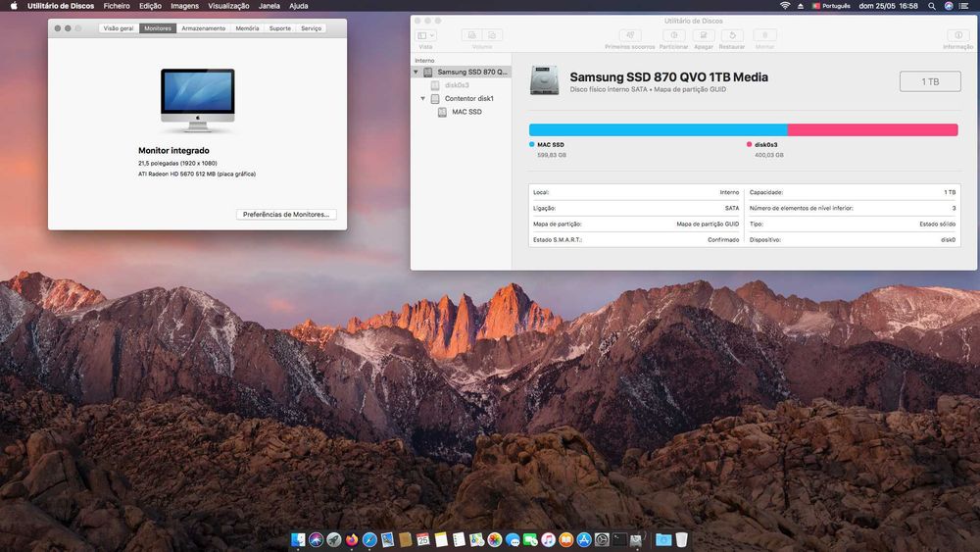Image resolution: width=980 pixels, height=552 pixels.
Task: Open Safari from the Dock
Action: click(370, 539)
